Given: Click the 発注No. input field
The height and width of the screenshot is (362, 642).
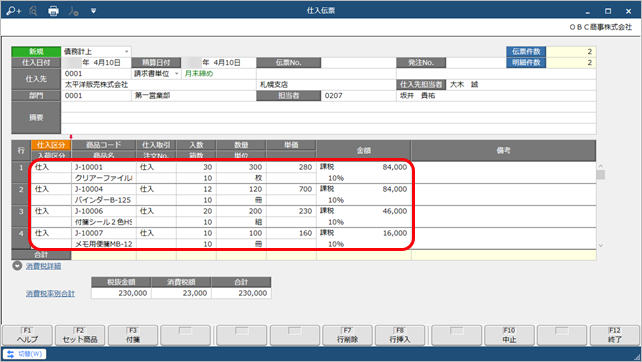Looking at the screenshot, I should pyautogui.click(x=476, y=63).
